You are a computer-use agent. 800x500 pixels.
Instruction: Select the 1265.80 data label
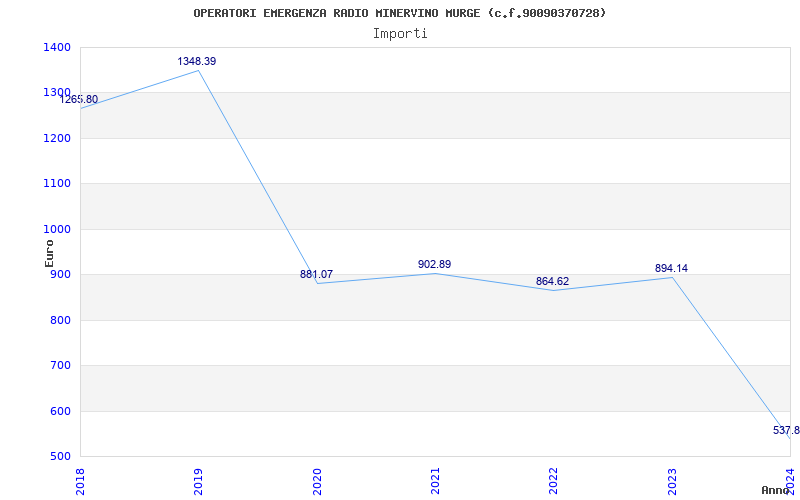[x=79, y=99]
